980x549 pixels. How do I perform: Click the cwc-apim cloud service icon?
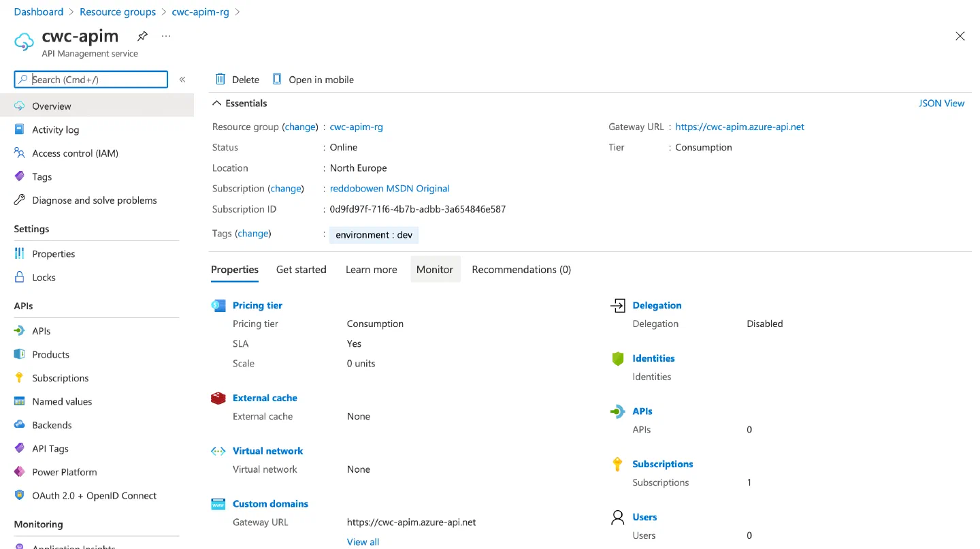click(24, 42)
